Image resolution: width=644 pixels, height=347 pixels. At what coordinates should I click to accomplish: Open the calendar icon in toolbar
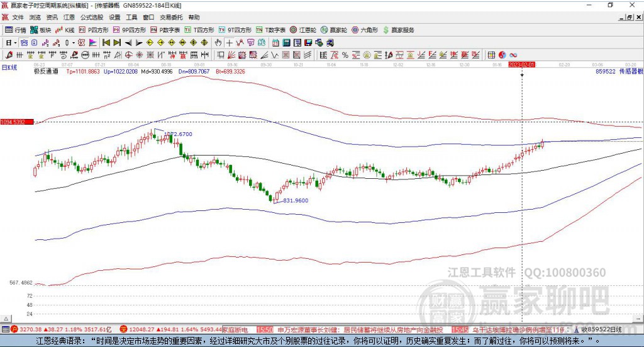click(275, 43)
